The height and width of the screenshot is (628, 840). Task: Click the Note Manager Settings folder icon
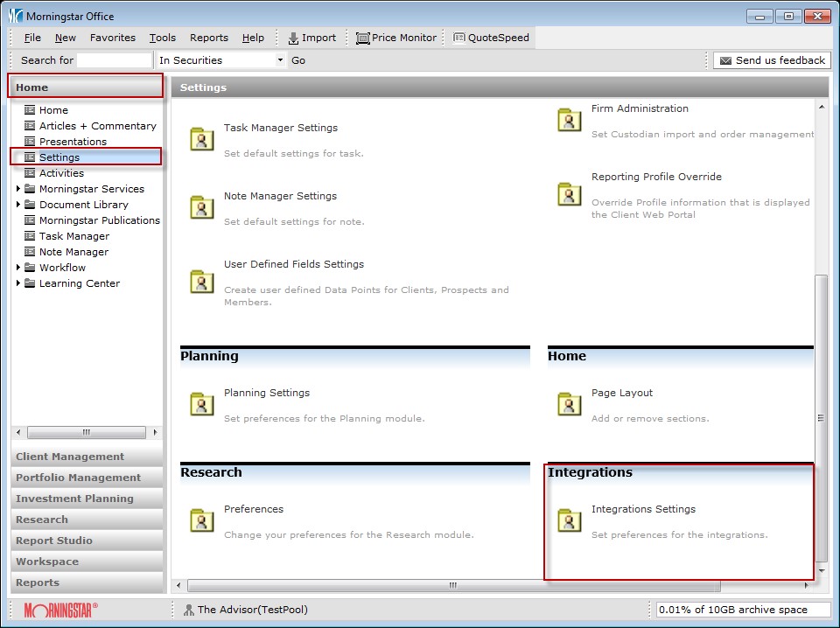[202, 207]
